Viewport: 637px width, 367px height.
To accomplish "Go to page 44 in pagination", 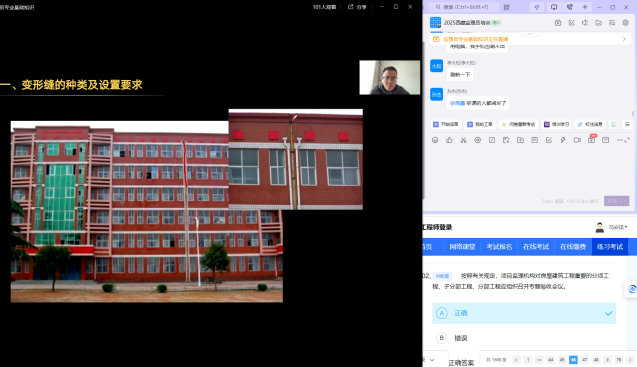I will [x=550, y=360].
